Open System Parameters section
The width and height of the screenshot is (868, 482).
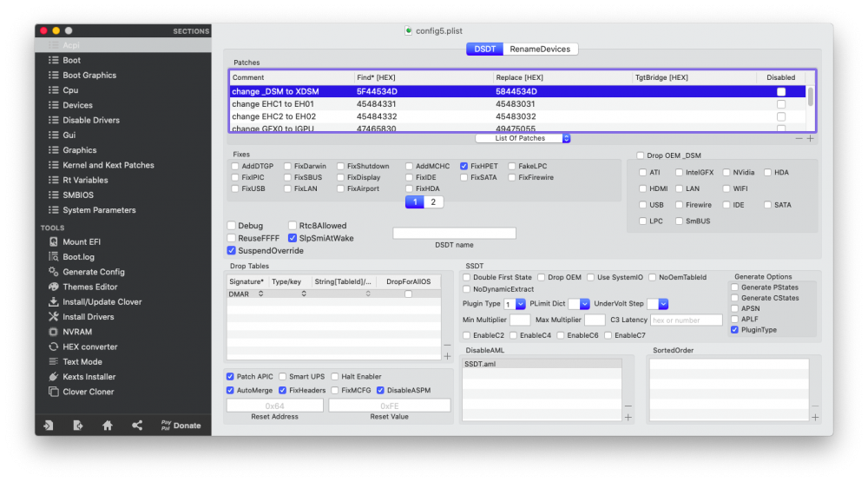[99, 209]
